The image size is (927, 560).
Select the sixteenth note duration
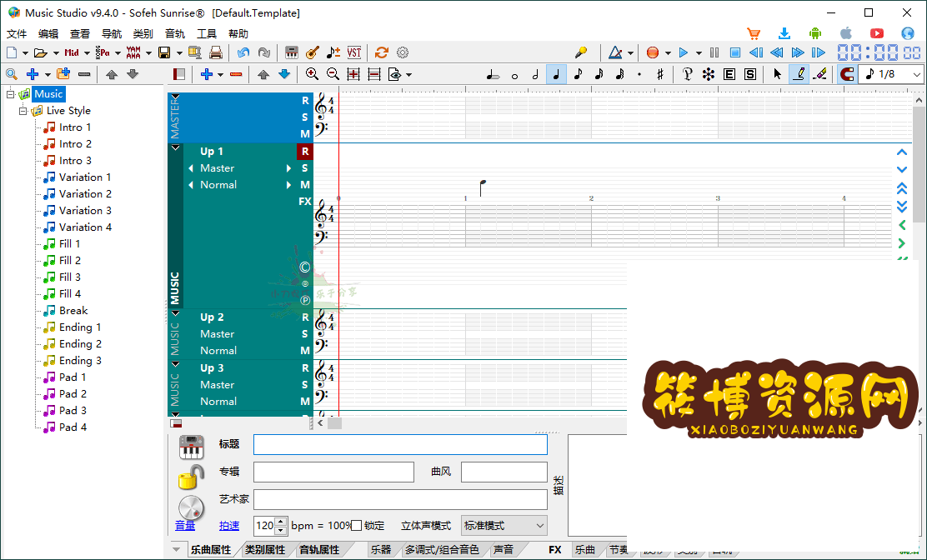(599, 74)
